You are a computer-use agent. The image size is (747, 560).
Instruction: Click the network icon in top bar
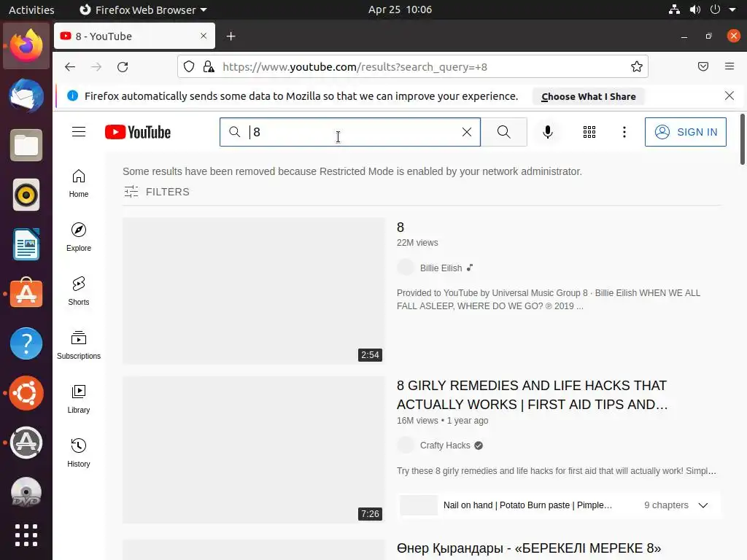tap(674, 9)
